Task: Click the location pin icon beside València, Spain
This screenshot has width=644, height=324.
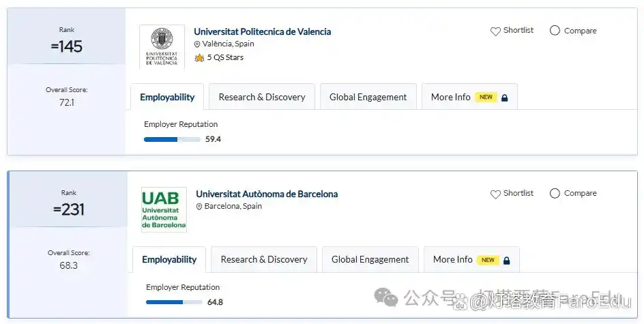Action: [x=197, y=44]
